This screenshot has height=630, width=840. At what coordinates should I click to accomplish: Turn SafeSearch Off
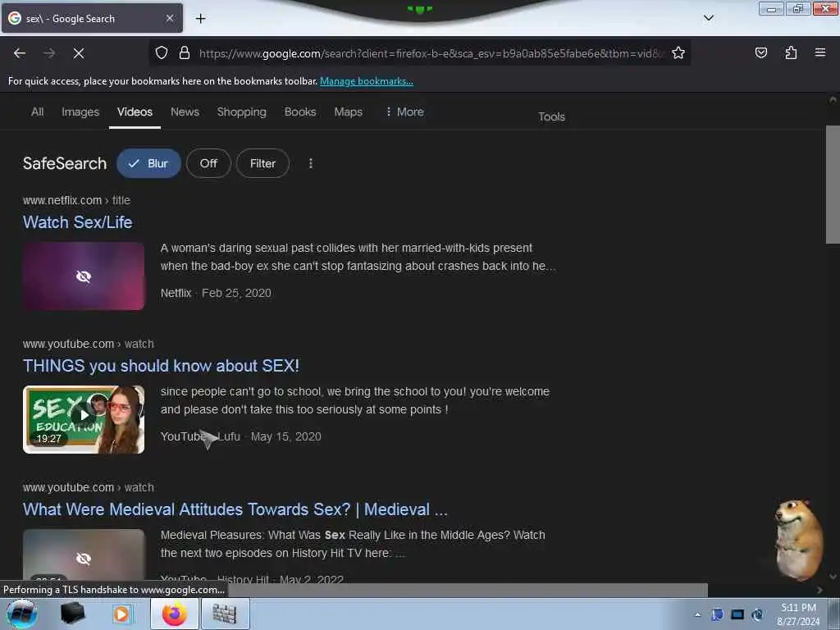click(208, 163)
